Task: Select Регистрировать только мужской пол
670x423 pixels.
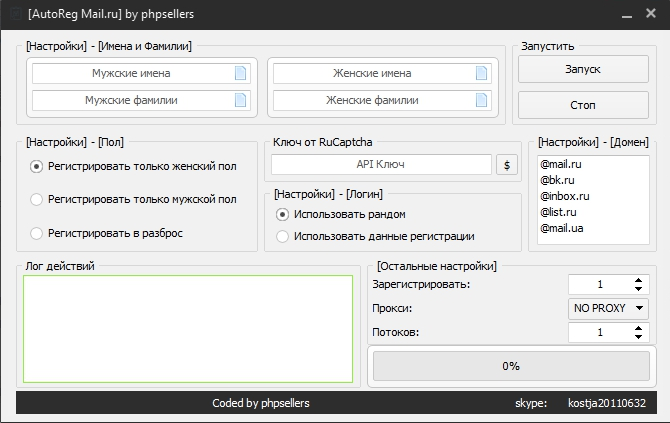Action: point(37,199)
